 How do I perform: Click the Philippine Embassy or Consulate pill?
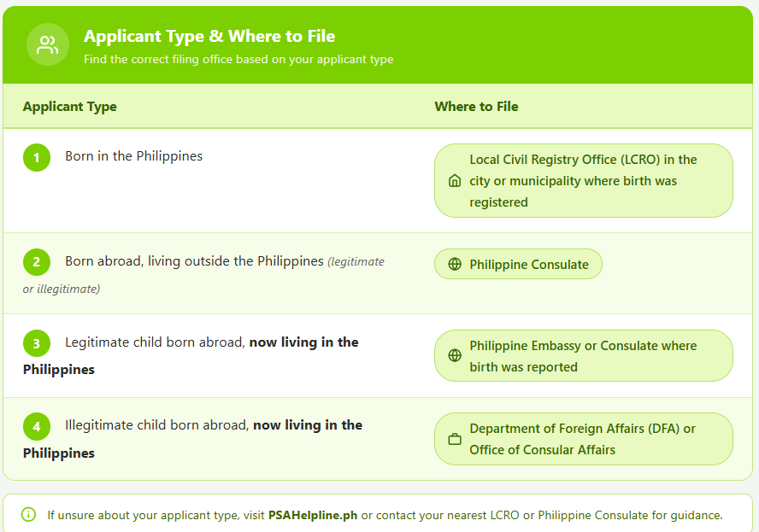click(x=584, y=355)
